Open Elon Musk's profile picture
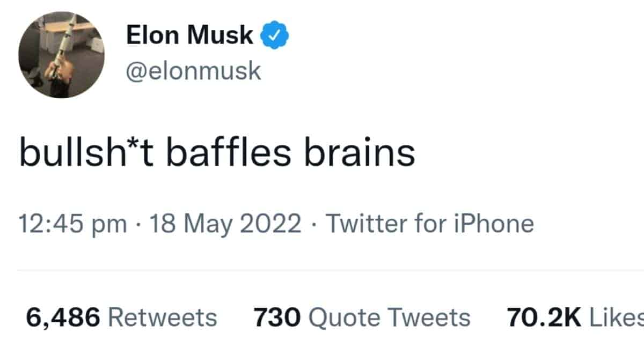644x362 pixels. (x=61, y=55)
